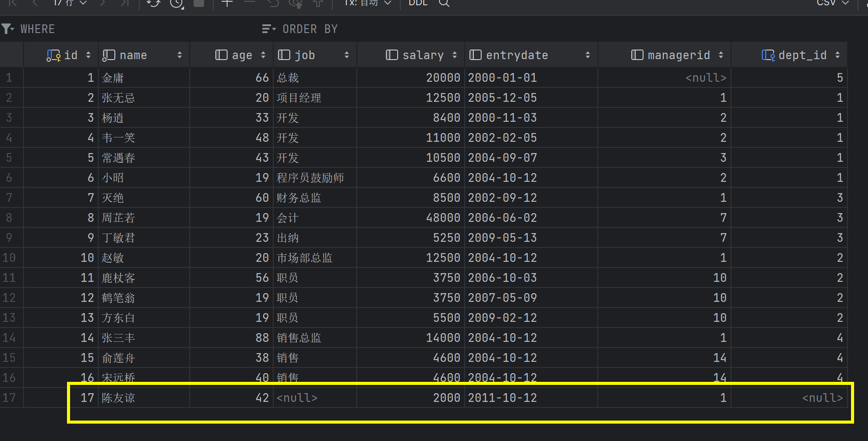Toggle sort arrows on dept_id column
This screenshot has height=441, width=868.
tap(838, 55)
